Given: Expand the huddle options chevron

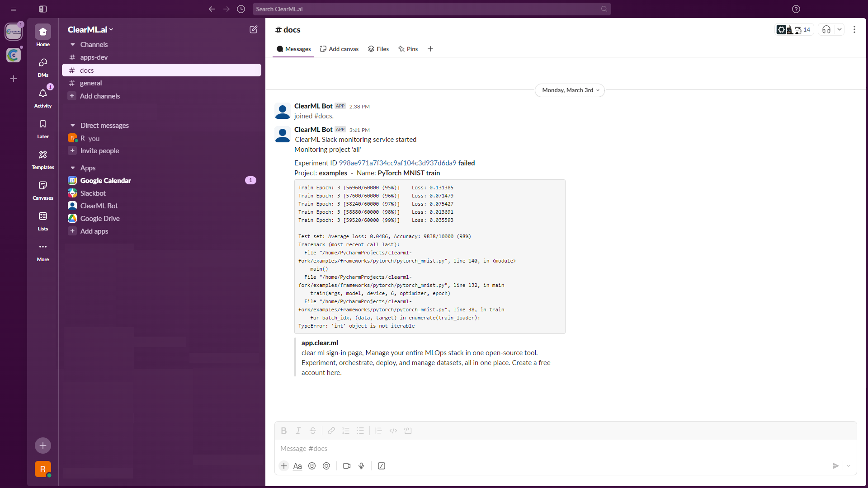Looking at the screenshot, I should 840,29.
